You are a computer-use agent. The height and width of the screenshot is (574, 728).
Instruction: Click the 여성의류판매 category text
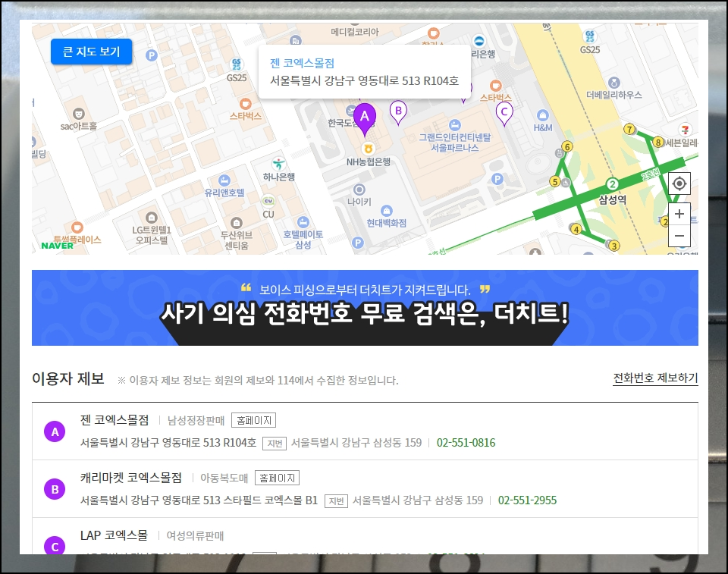point(195,536)
